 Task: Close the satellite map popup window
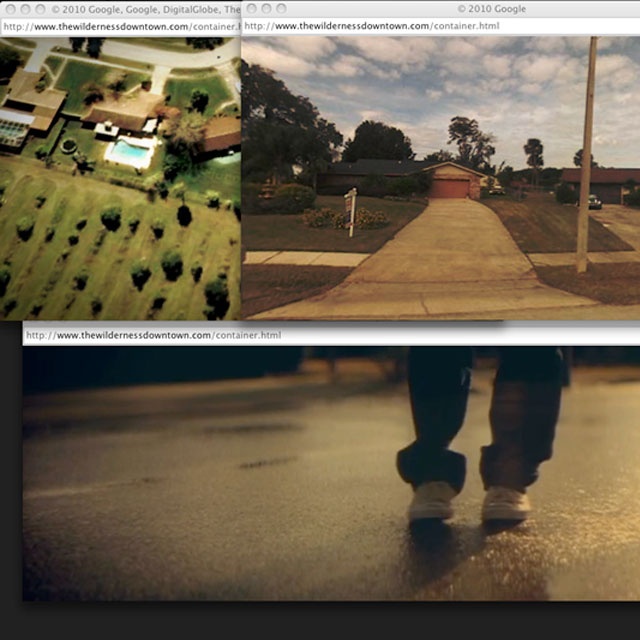(x=9, y=9)
